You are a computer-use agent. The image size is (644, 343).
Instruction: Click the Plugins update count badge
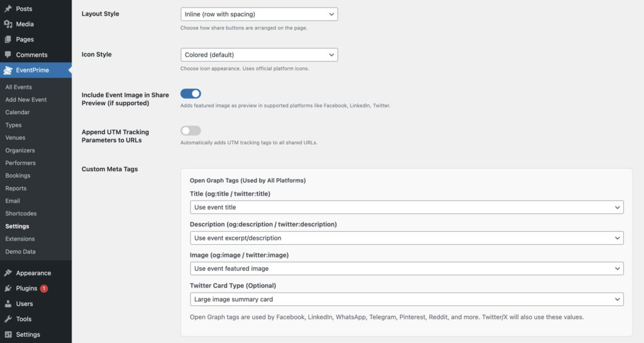[44, 289]
